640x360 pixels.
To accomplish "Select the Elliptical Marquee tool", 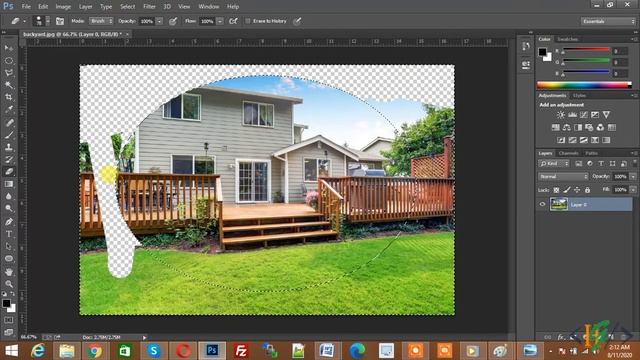I will click(9, 61).
